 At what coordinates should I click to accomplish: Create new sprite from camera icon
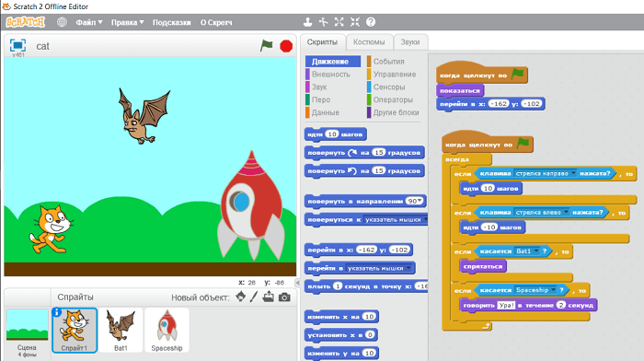coord(284,297)
